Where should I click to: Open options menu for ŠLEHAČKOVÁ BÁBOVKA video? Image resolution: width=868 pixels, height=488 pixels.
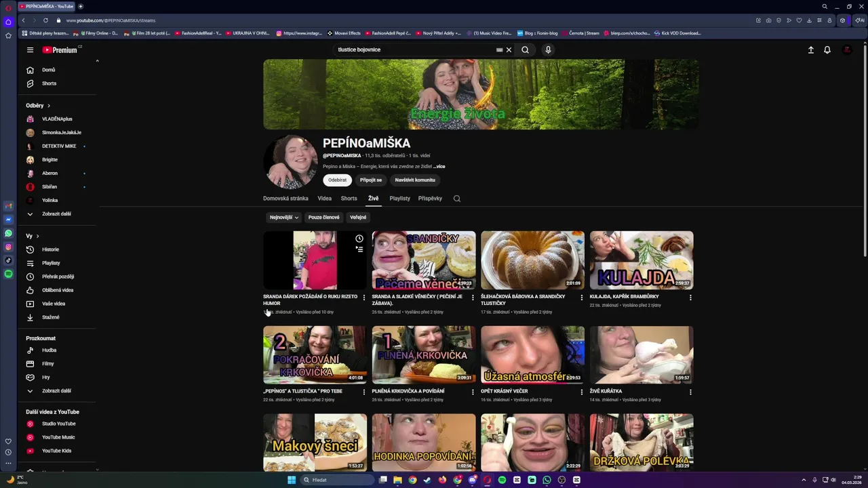coord(581,297)
